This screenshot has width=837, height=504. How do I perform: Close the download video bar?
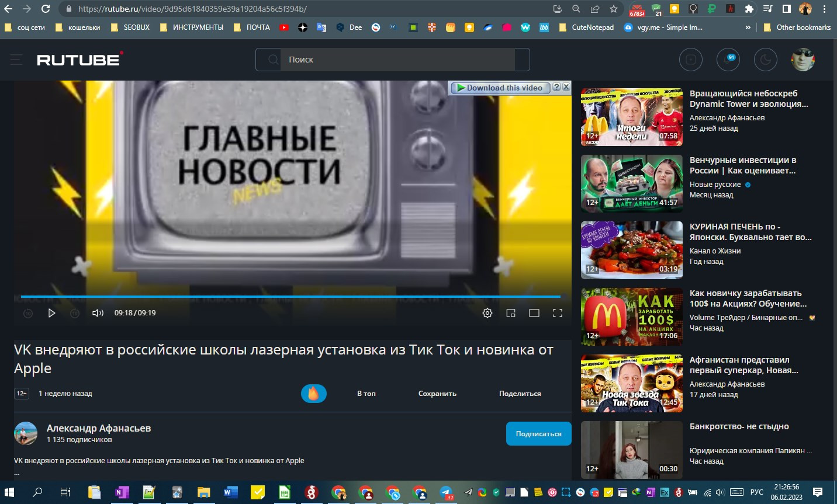[566, 87]
